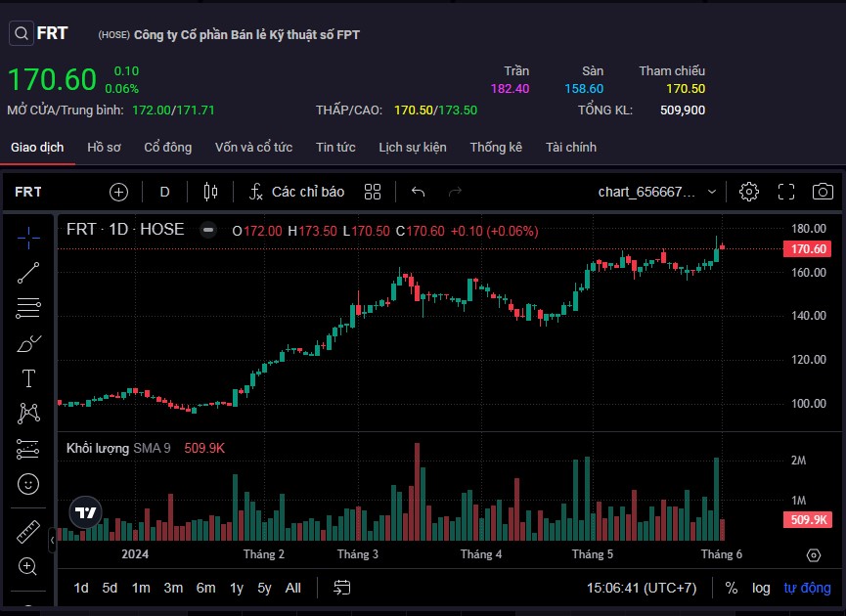Select the trend line drawing tool

[x=28, y=273]
